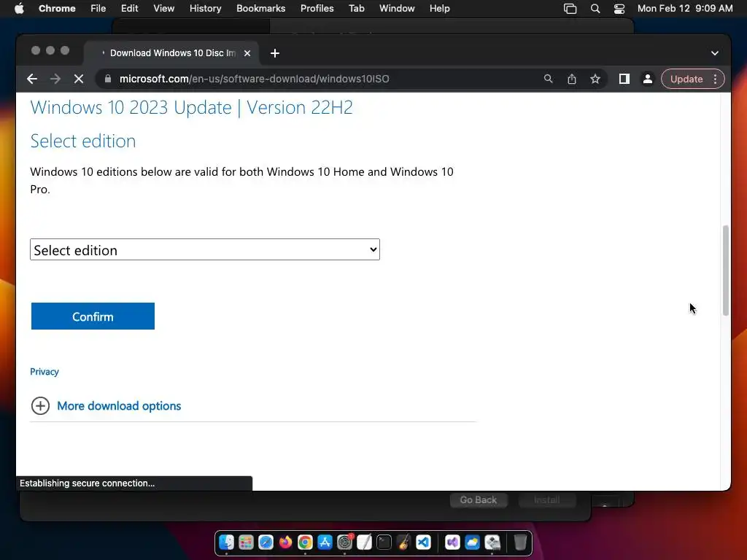
Task: Open Chrome side panel
Action: coord(624,79)
